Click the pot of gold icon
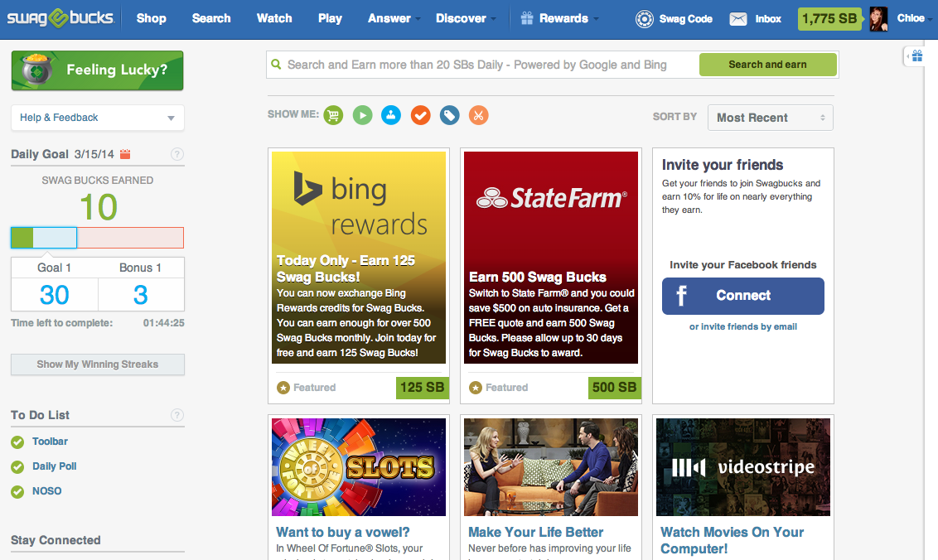Image resolution: width=938 pixels, height=560 pixels. point(36,70)
